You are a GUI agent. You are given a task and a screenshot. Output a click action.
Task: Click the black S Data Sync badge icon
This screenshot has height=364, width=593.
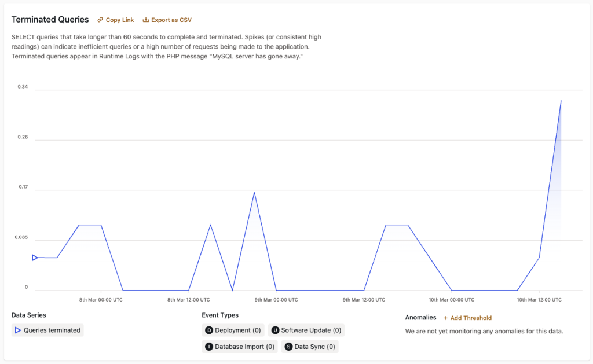(x=288, y=347)
